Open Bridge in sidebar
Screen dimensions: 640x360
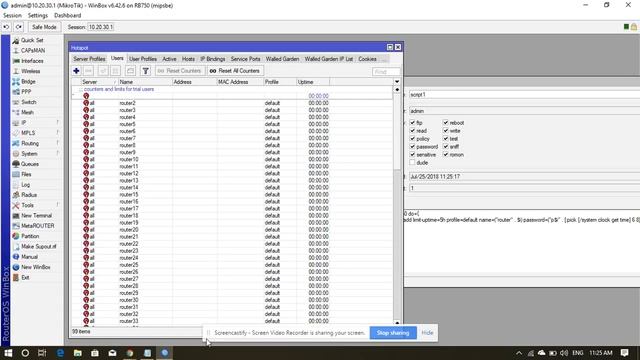28,82
